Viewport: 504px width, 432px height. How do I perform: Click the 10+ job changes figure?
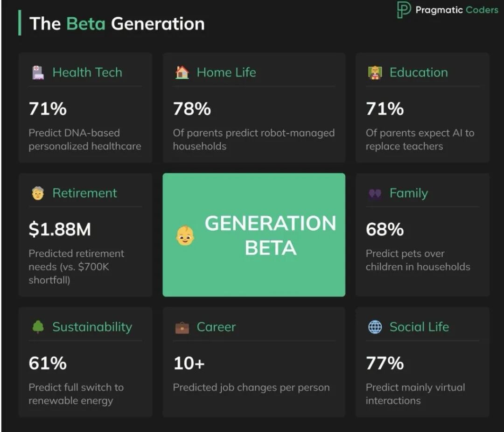[x=189, y=363]
